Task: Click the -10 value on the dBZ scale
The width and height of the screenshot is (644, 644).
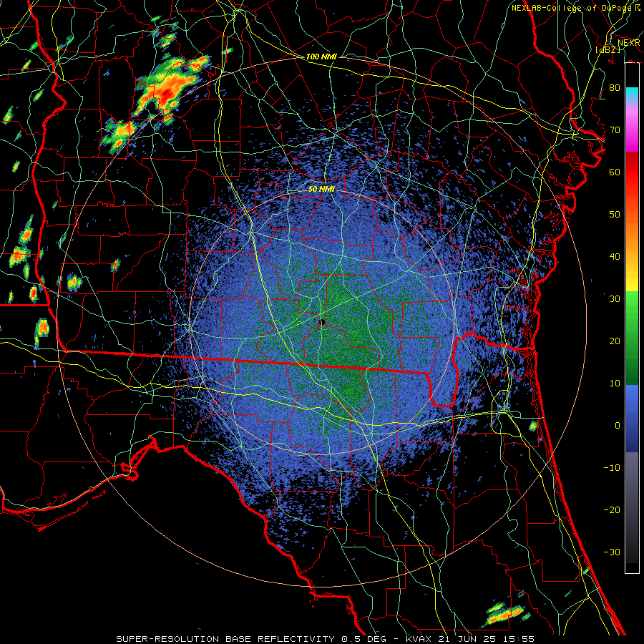Action: (x=612, y=468)
